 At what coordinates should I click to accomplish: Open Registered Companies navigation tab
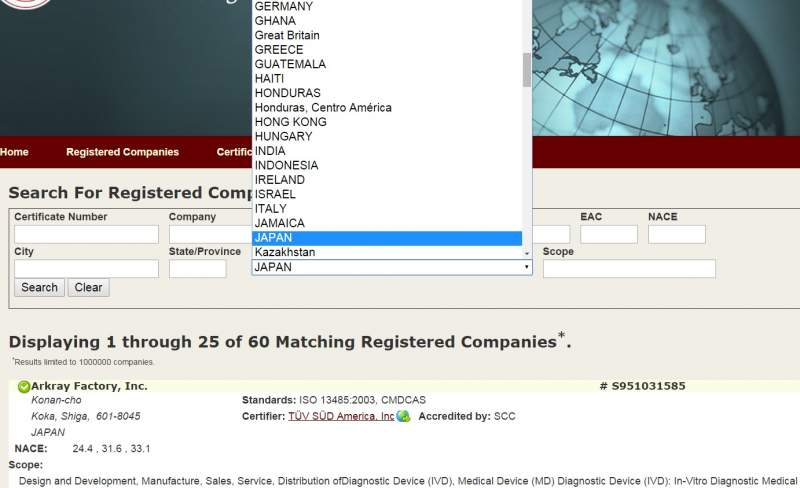122,152
